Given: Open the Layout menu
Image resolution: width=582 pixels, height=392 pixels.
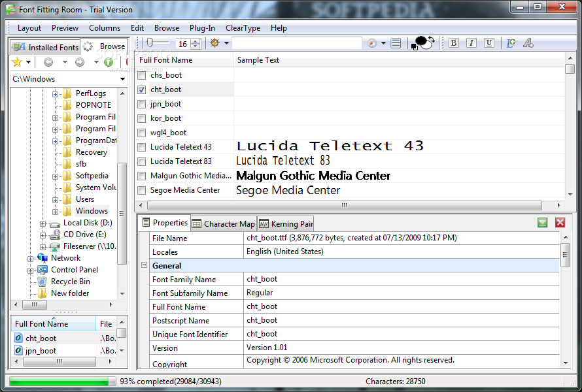Looking at the screenshot, I should (29, 28).
